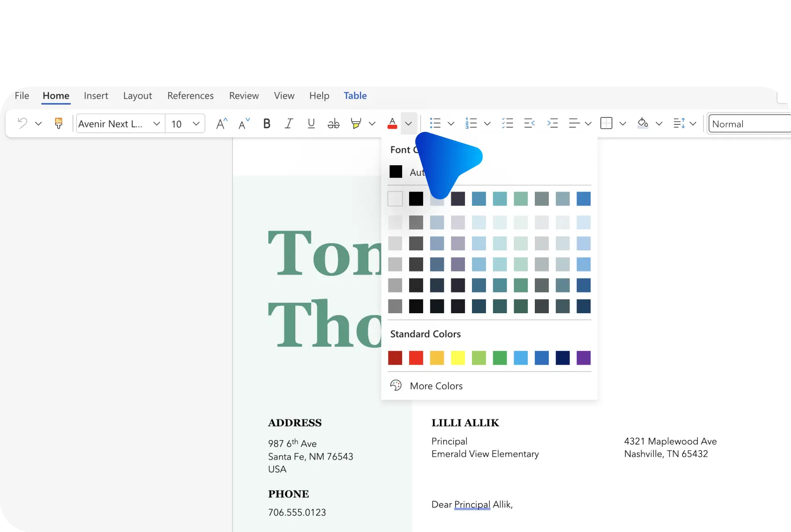Click the text Emerald View Elementary
This screenshot has height=532, width=791.
[x=485, y=454]
